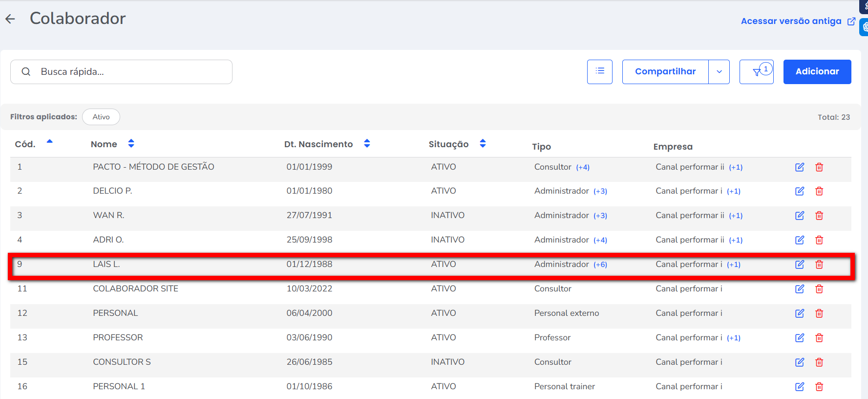
Task: Sort the table by Nome column
Action: [x=131, y=144]
